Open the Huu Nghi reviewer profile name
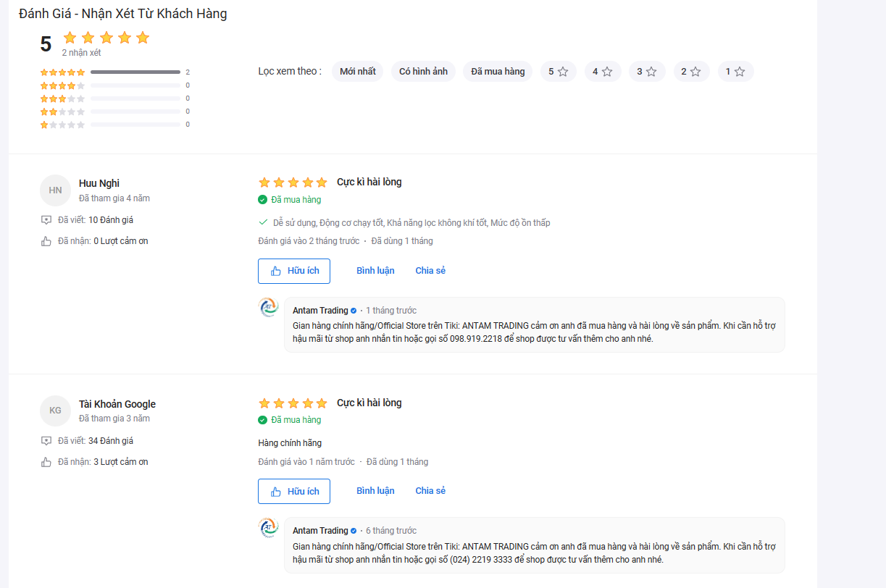Screen dimensions: 886x588 click(x=99, y=184)
